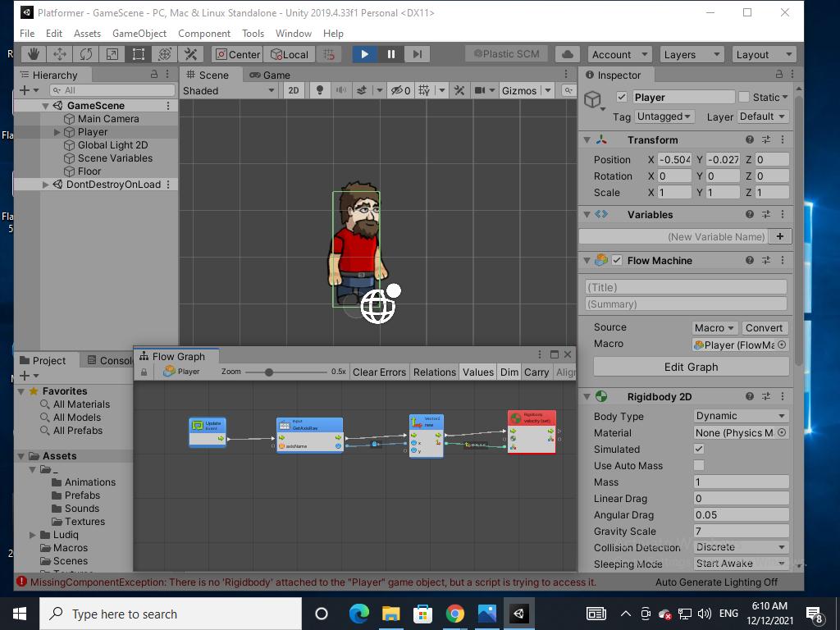Maximize the Flow Graph window icon

(x=555, y=354)
